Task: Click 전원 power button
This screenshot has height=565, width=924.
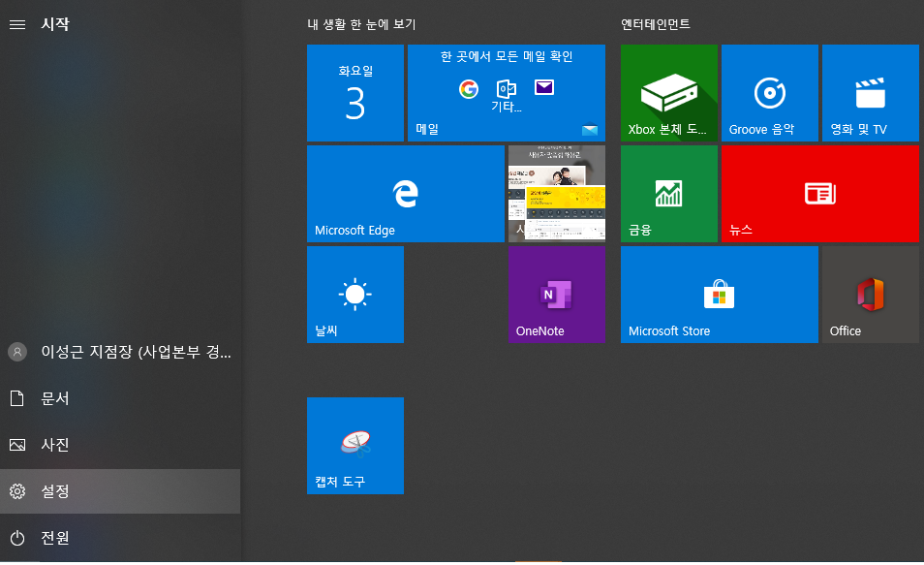Action: 120,538
